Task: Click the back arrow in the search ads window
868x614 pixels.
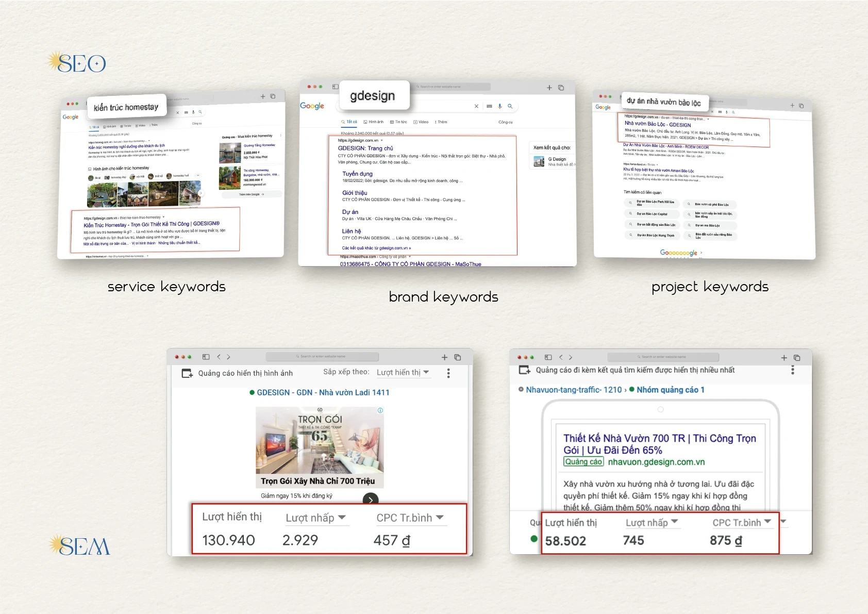Action: click(x=561, y=357)
